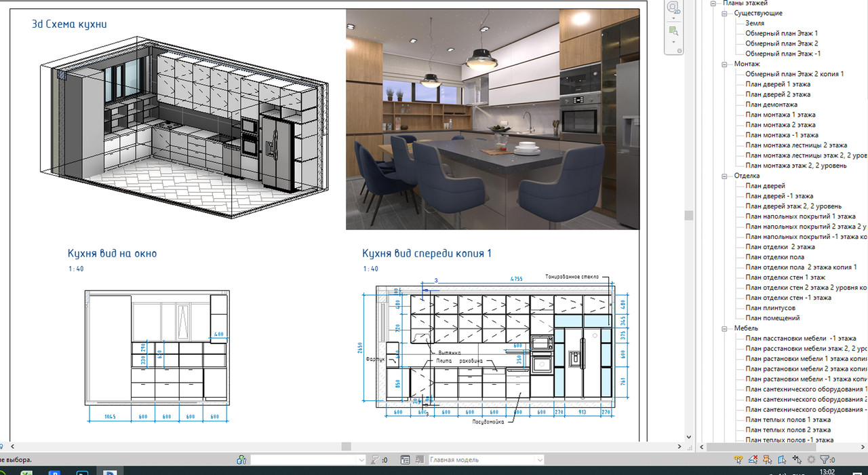Open the Design Options icon in status bar

point(406,459)
